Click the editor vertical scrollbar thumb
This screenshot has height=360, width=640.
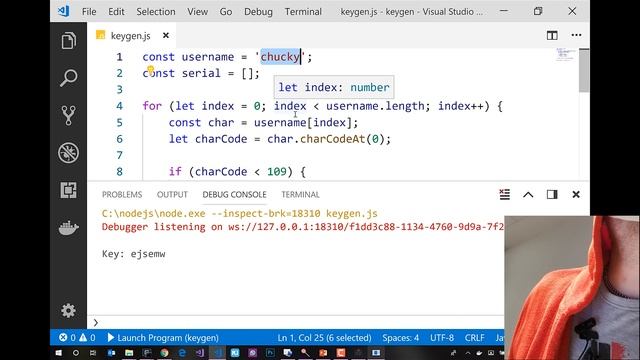(x=584, y=70)
